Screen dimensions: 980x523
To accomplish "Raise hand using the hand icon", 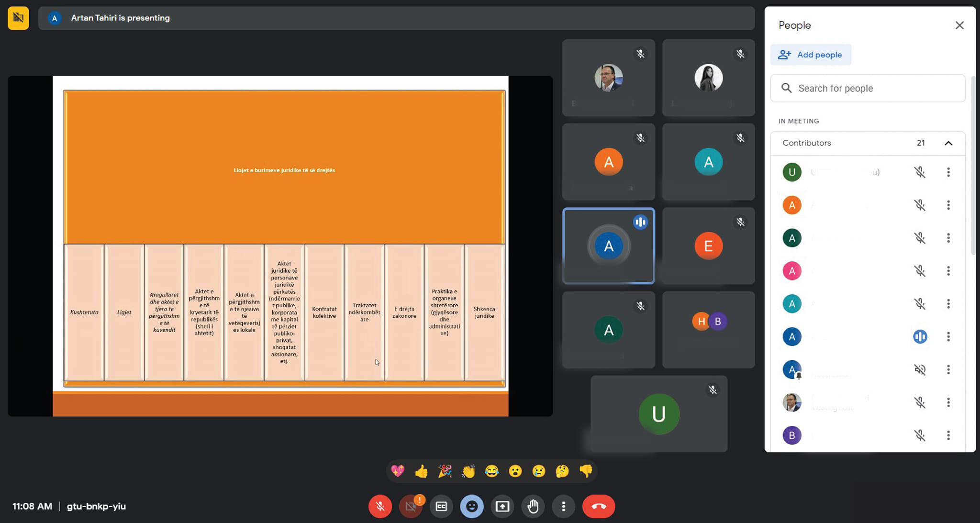I will click(533, 506).
